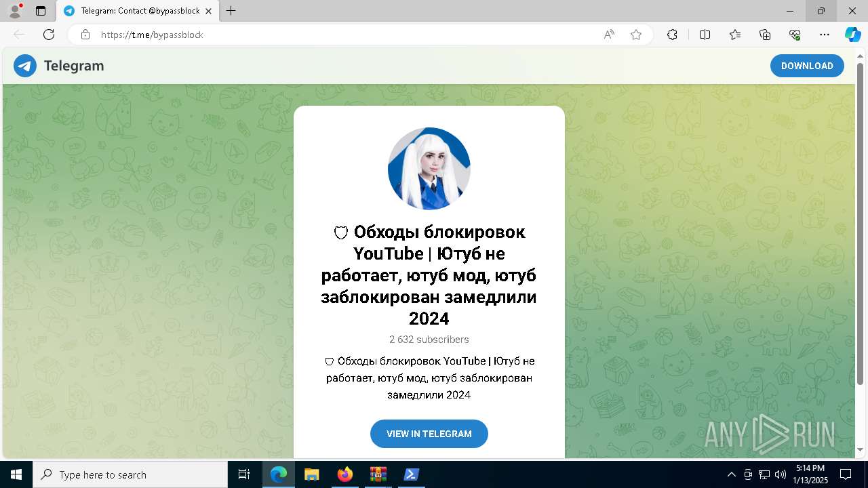This screenshot has height=488, width=868.
Task: Open the volume speaker tray icon
Action: (x=780, y=474)
